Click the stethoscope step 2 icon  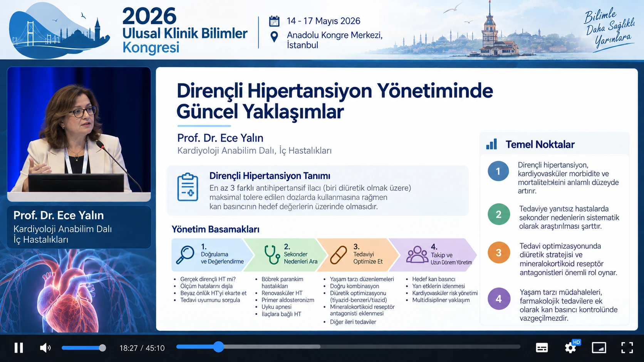(x=272, y=254)
